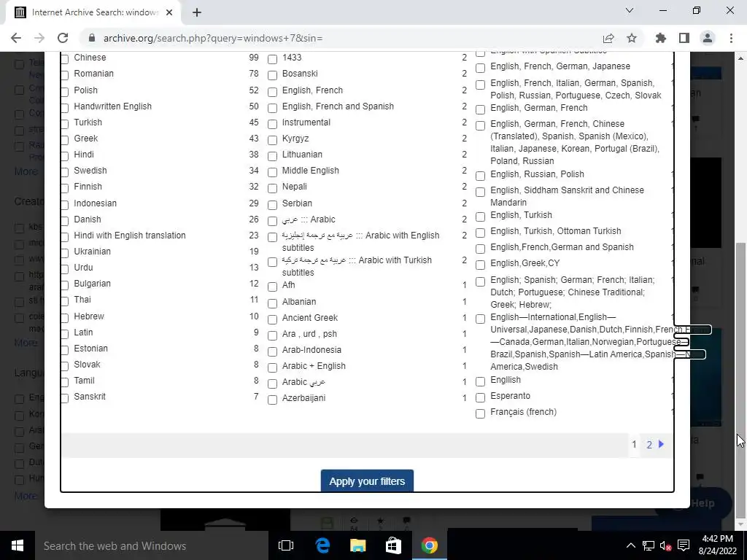Click the Swedish language label
This screenshot has width=747, height=560.
(x=90, y=171)
